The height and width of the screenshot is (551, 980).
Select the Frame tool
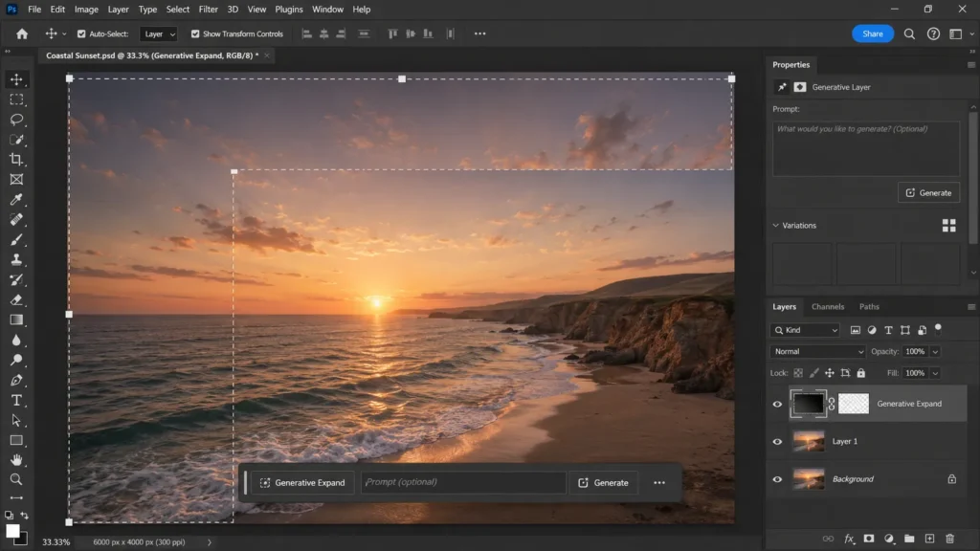(x=16, y=179)
